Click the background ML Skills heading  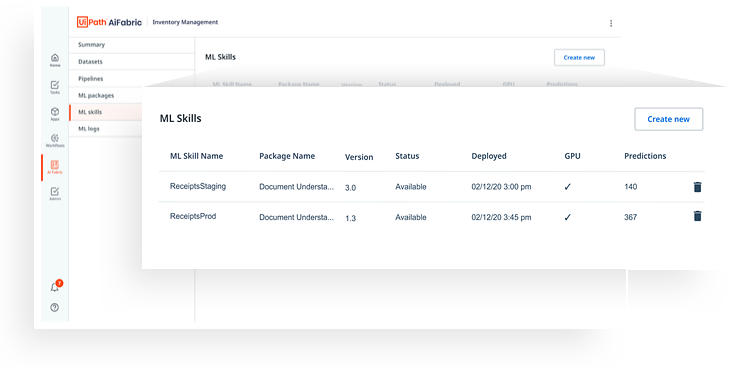(x=220, y=57)
